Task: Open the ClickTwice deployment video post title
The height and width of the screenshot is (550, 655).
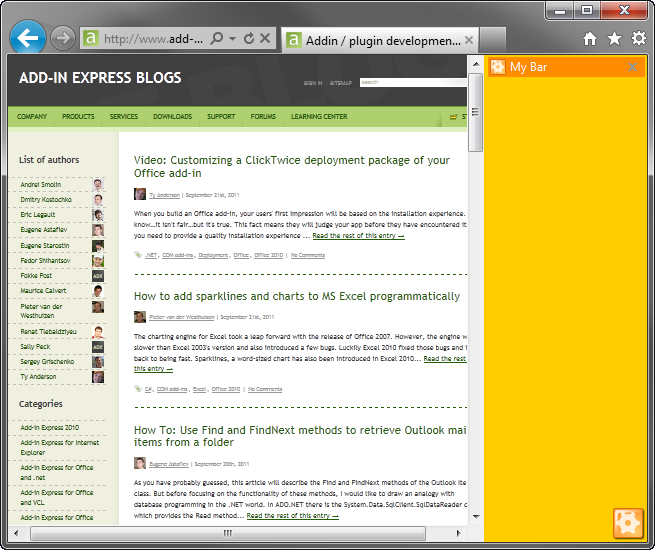Action: [x=292, y=167]
